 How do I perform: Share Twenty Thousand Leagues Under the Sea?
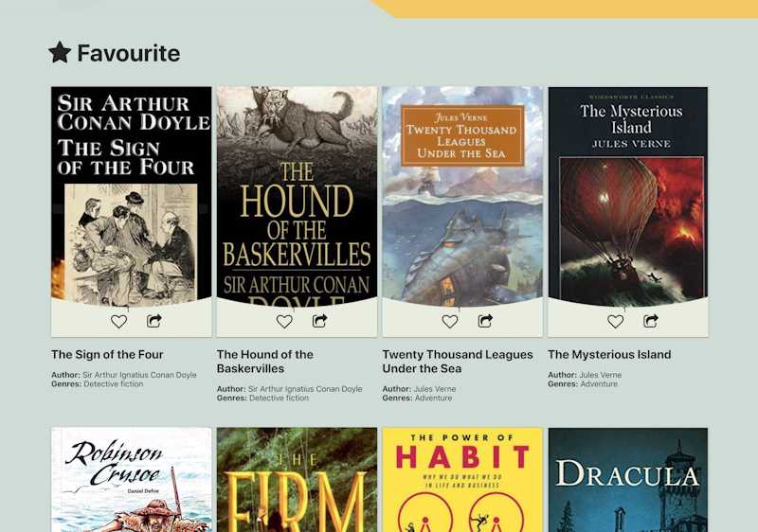coord(485,322)
